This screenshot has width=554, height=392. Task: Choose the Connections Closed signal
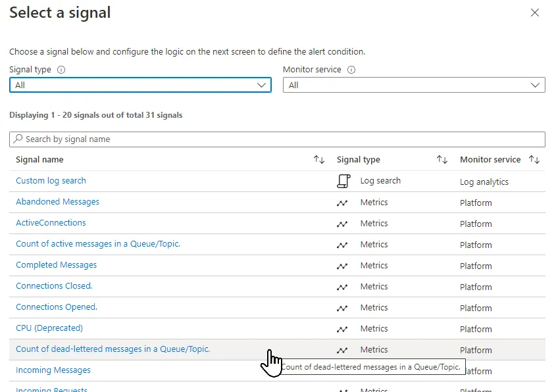pos(54,286)
